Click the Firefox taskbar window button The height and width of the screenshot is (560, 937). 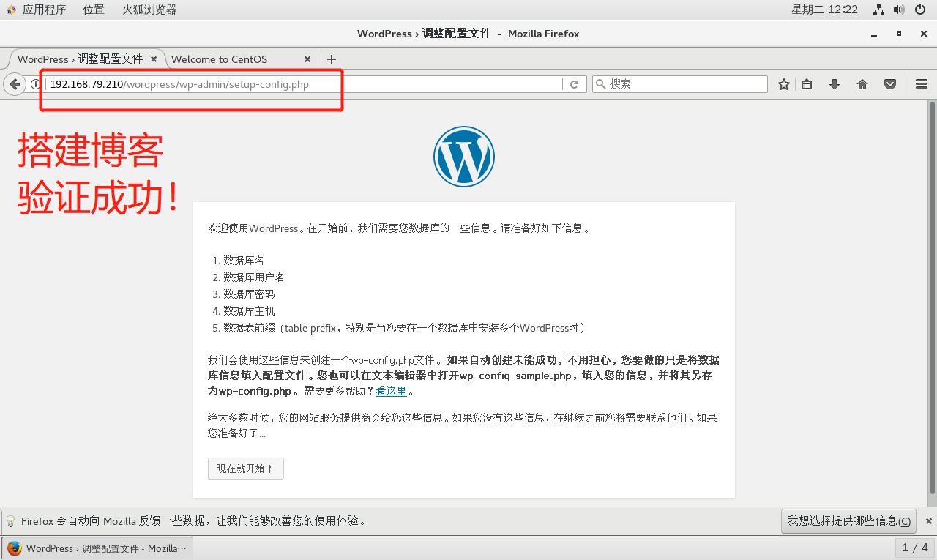pyautogui.click(x=98, y=548)
